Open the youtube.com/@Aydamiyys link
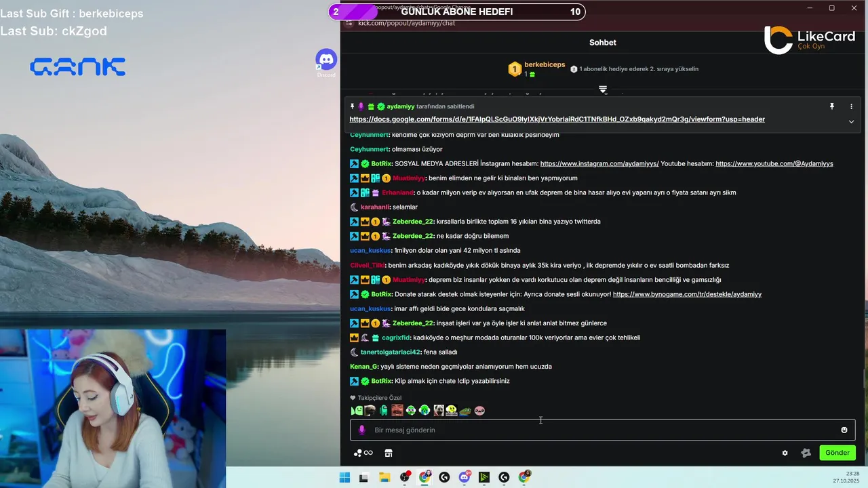The width and height of the screenshot is (868, 488). tap(774, 163)
